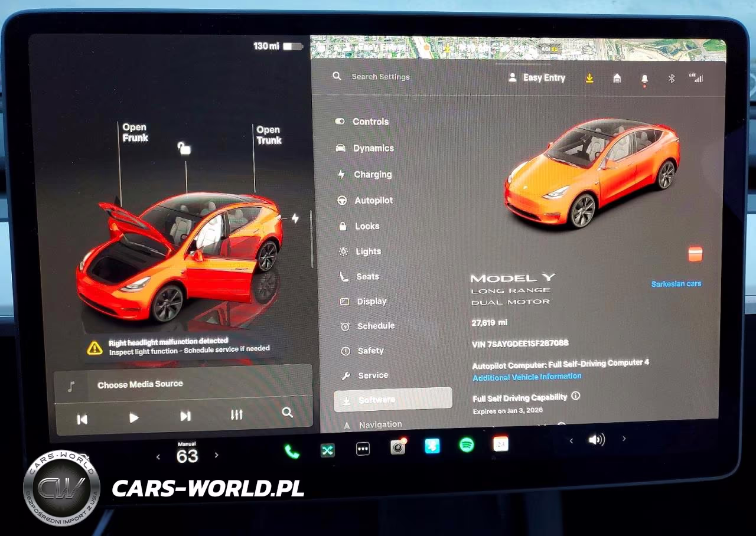Tap the speaker volume icon
The width and height of the screenshot is (756, 536).
597,440
